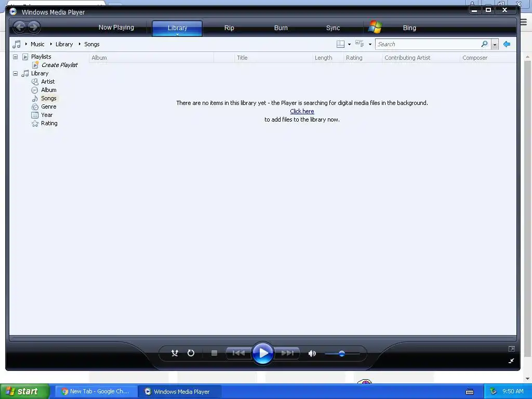Click the blue arrow beside search box
532x399 pixels.
pos(507,44)
